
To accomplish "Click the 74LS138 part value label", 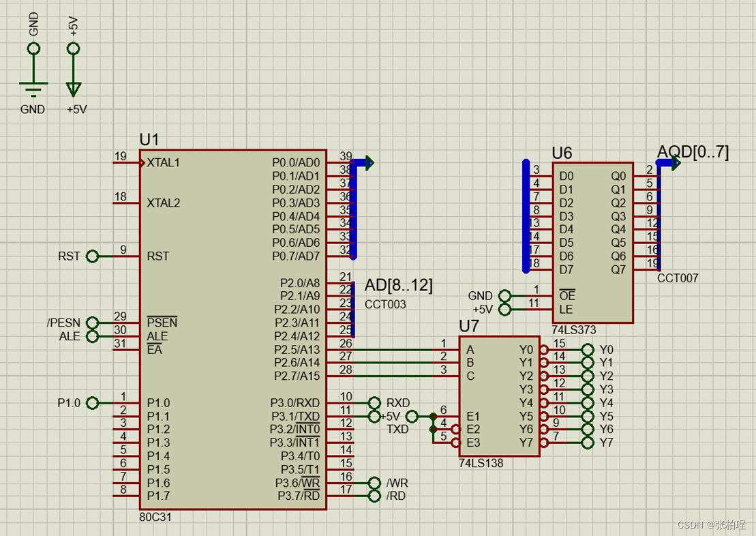I will pos(481,463).
